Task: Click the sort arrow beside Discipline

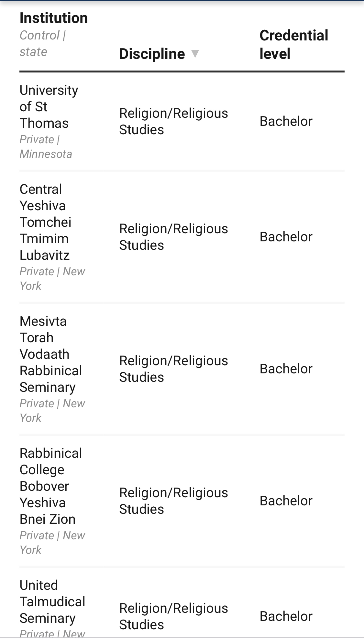Action: 195,53
